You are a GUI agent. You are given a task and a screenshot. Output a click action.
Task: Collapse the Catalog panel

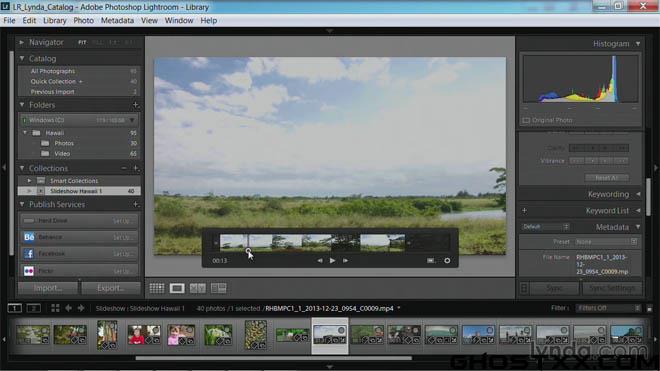[x=22, y=59]
